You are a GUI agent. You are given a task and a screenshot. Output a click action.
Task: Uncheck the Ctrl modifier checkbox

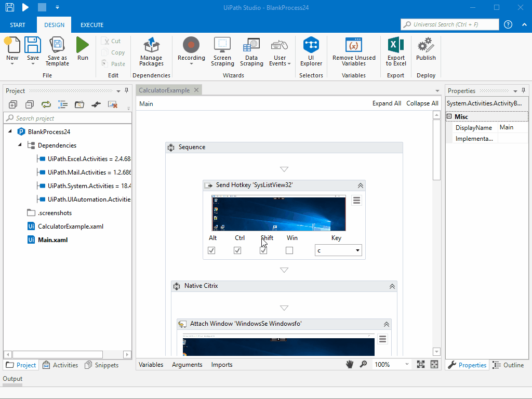[x=237, y=250]
